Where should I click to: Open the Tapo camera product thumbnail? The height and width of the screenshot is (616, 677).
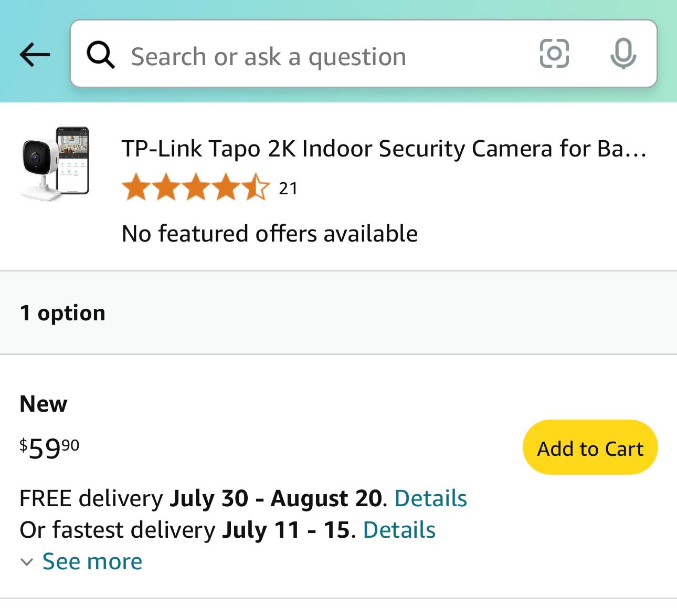click(x=56, y=163)
